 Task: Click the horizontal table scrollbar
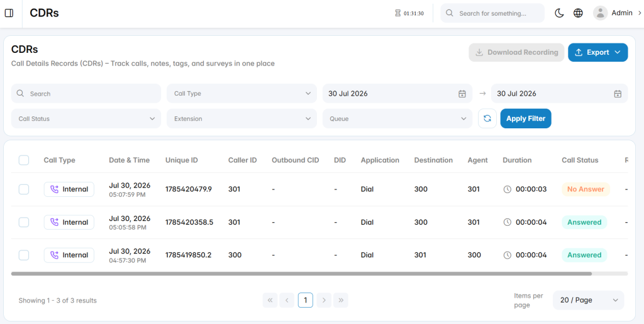(x=301, y=274)
